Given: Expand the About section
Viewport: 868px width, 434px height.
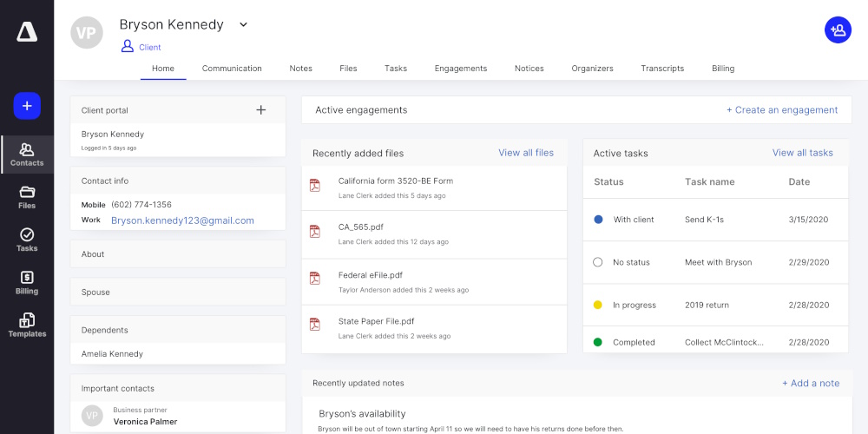Looking at the screenshot, I should click(178, 254).
